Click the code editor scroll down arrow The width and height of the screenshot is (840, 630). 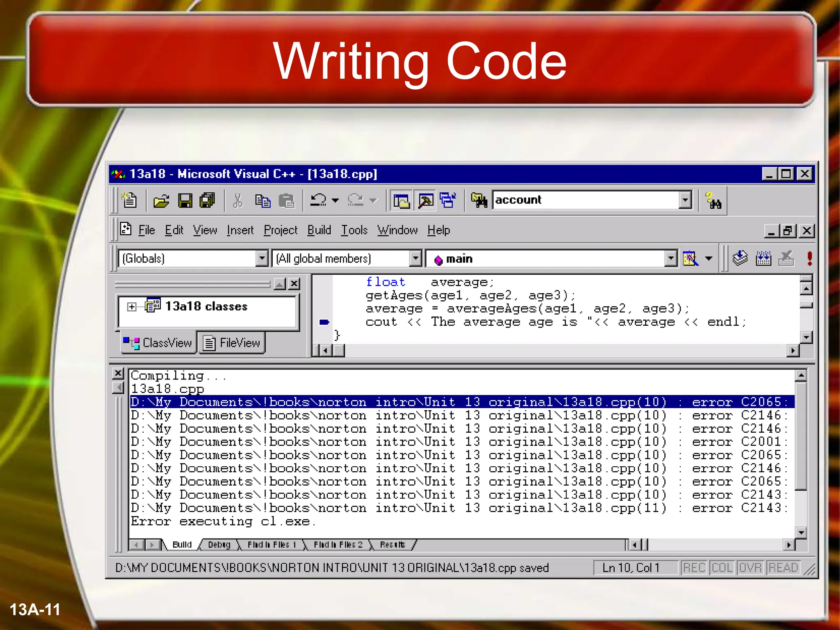[806, 338]
